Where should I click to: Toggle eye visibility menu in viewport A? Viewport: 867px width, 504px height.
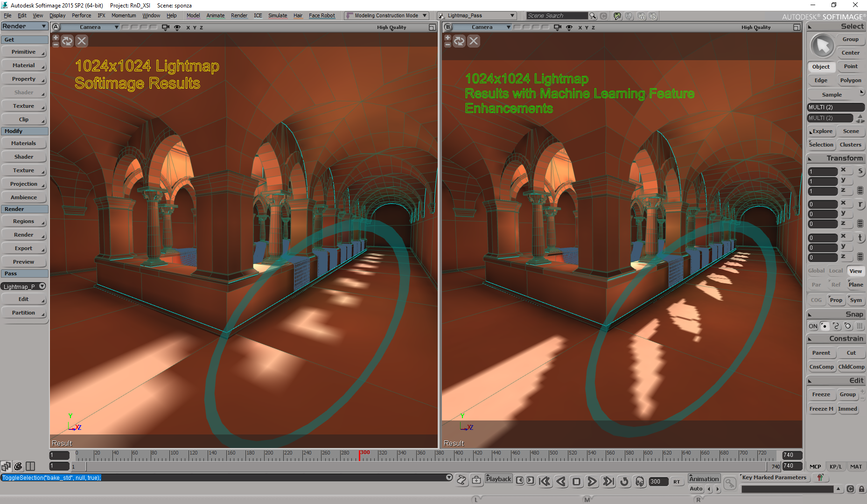177,27
